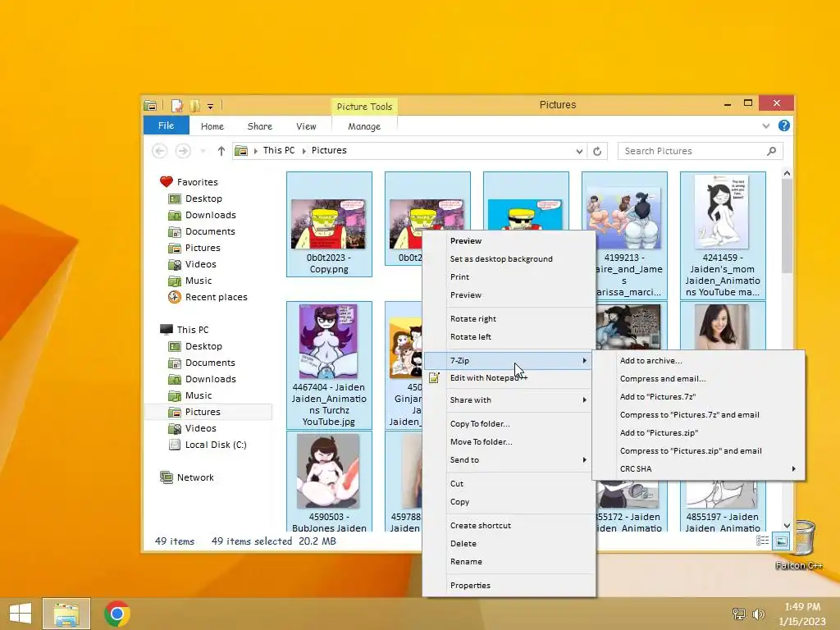Image resolution: width=840 pixels, height=630 pixels.
Task: Switch to large thumbnails view icon in status bar
Action: 781,541
